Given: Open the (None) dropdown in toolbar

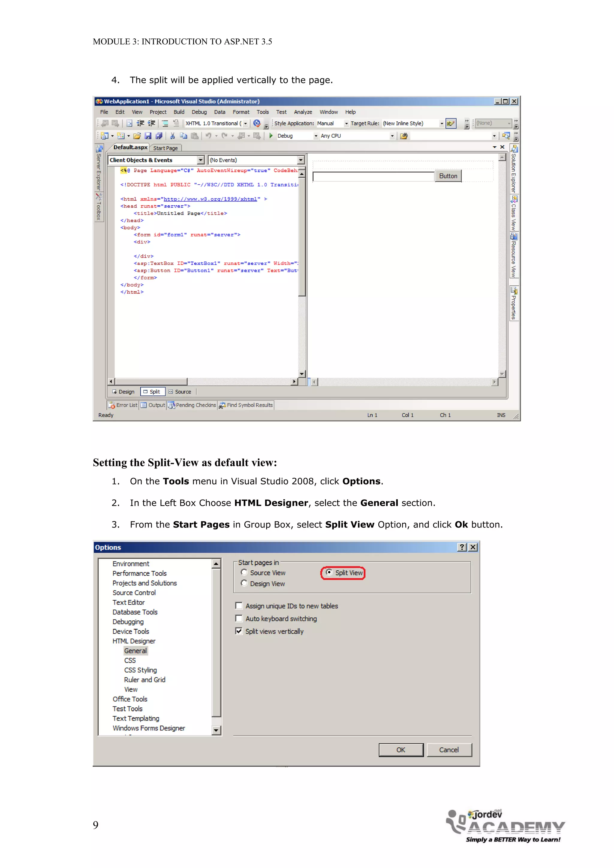Looking at the screenshot, I should point(509,123).
